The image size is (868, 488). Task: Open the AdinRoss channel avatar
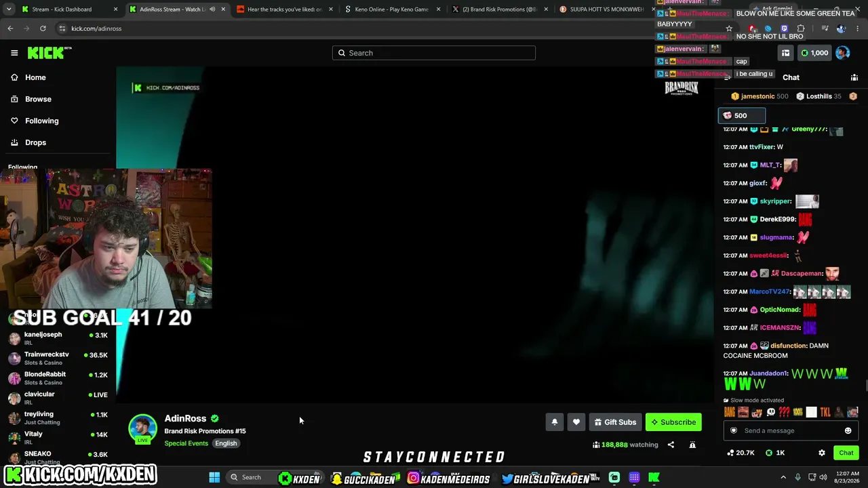coord(142,428)
